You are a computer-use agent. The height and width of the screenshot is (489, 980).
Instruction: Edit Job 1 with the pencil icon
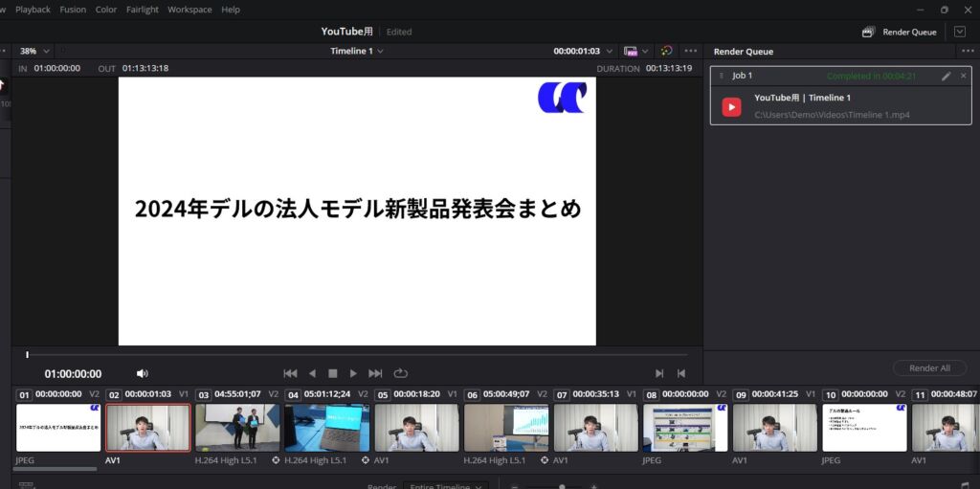(x=947, y=76)
